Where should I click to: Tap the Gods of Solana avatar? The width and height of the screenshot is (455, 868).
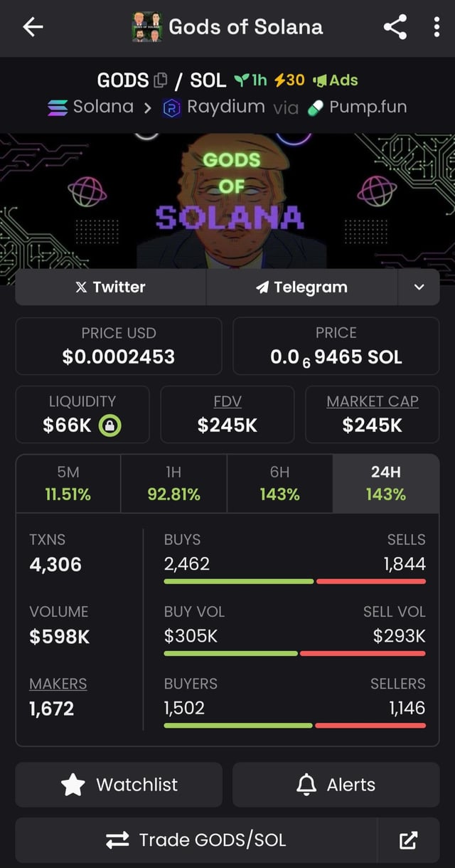coord(147,28)
